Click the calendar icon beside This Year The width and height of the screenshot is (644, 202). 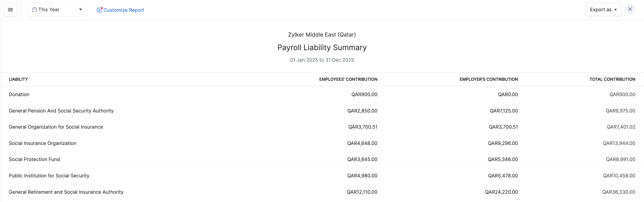coord(34,10)
